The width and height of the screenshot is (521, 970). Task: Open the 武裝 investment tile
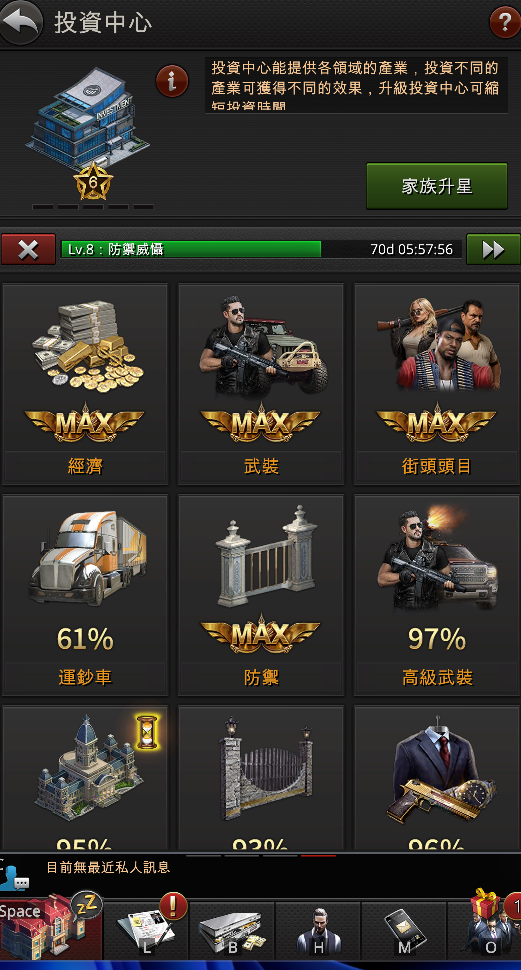(x=261, y=384)
